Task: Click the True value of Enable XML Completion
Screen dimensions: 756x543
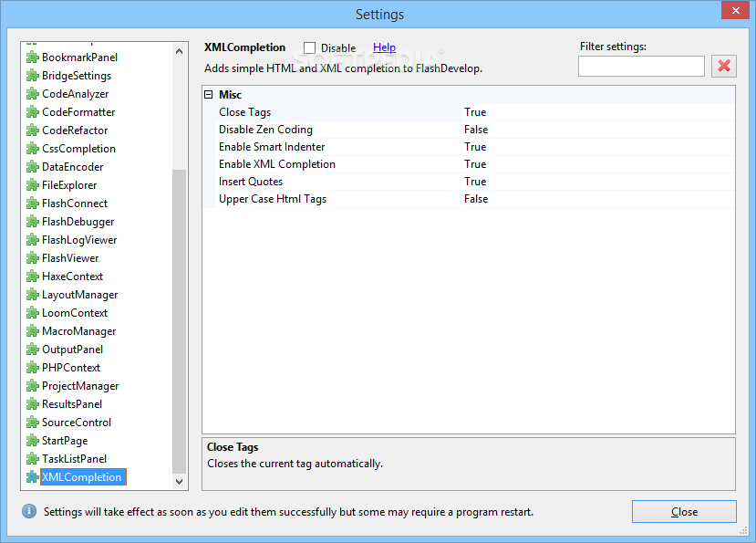Action: click(x=475, y=164)
